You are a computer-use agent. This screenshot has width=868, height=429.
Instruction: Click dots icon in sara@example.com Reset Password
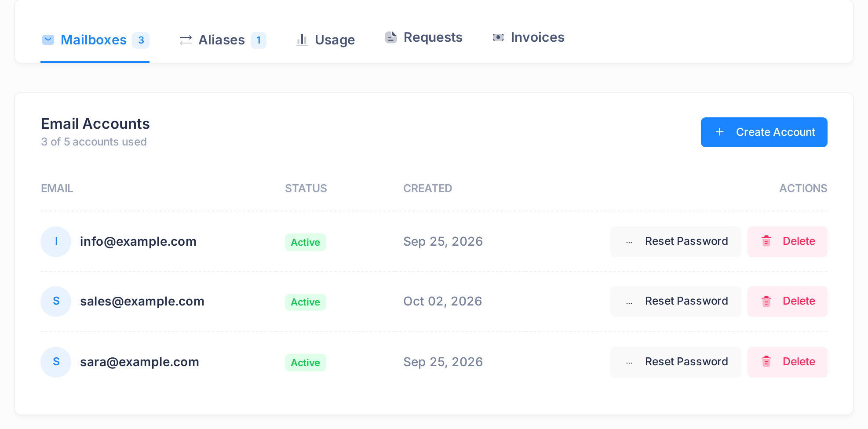pyautogui.click(x=629, y=363)
